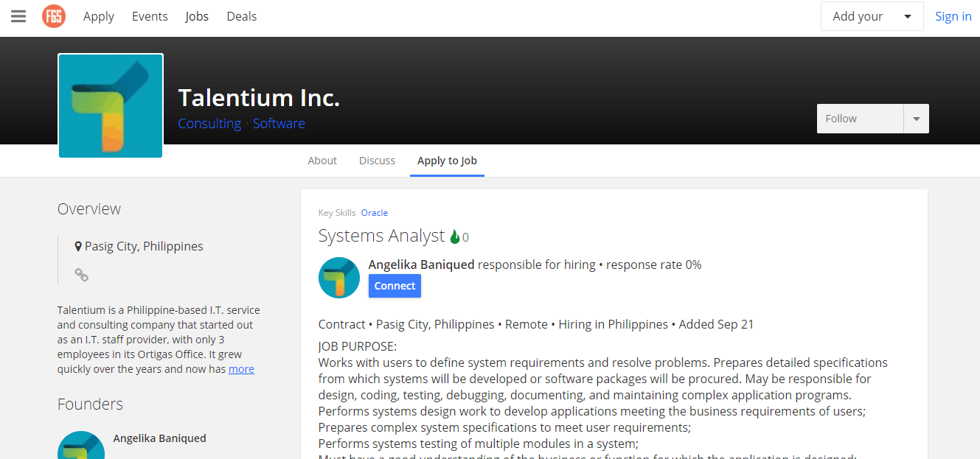
Task: Switch to the About tab
Action: [322, 161]
